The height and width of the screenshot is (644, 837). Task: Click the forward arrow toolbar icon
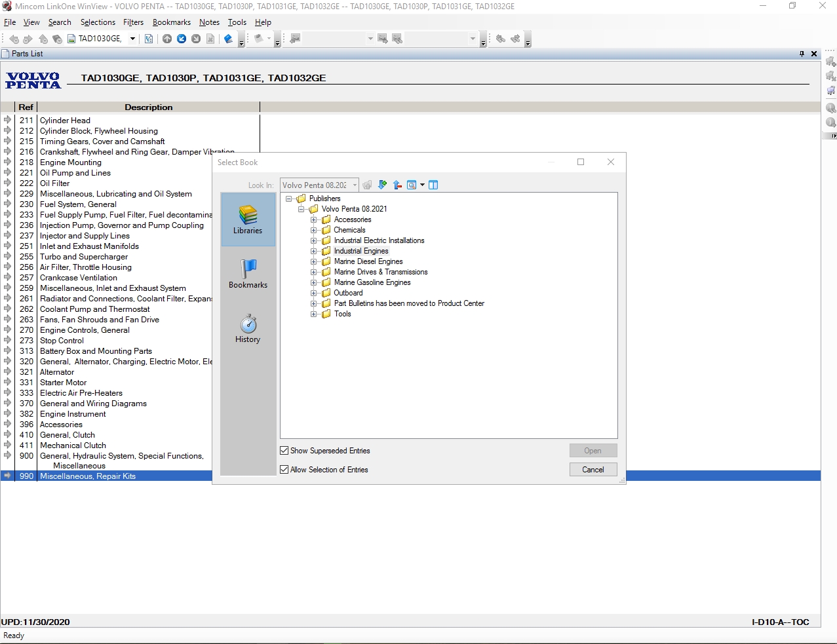pos(28,39)
